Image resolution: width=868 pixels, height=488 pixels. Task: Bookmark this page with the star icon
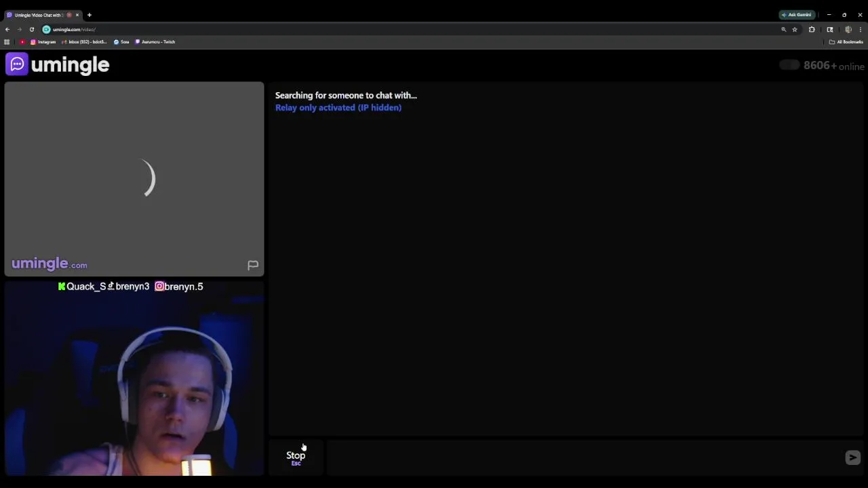[795, 29]
